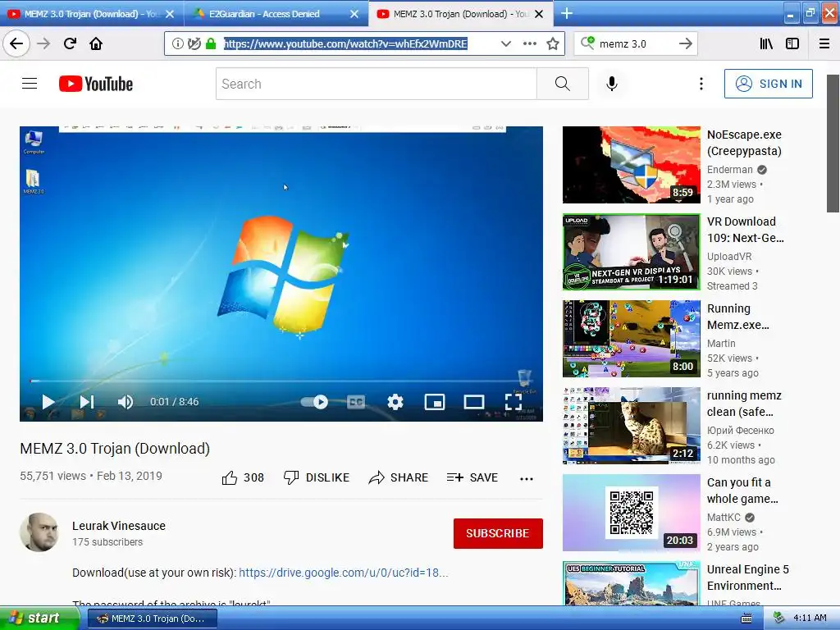Screen dimensions: 840x630
Task: Open Running Memz.exe video by Martin
Action: (x=631, y=339)
